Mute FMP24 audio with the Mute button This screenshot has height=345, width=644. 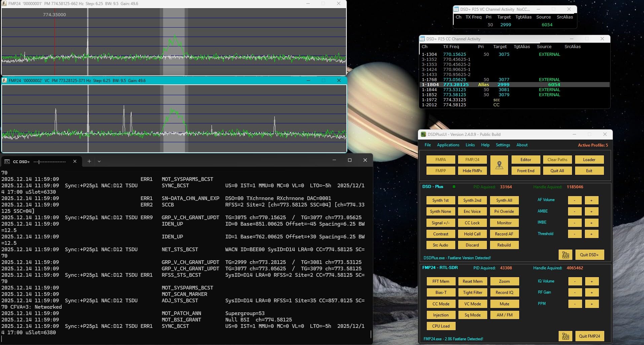coord(504,304)
